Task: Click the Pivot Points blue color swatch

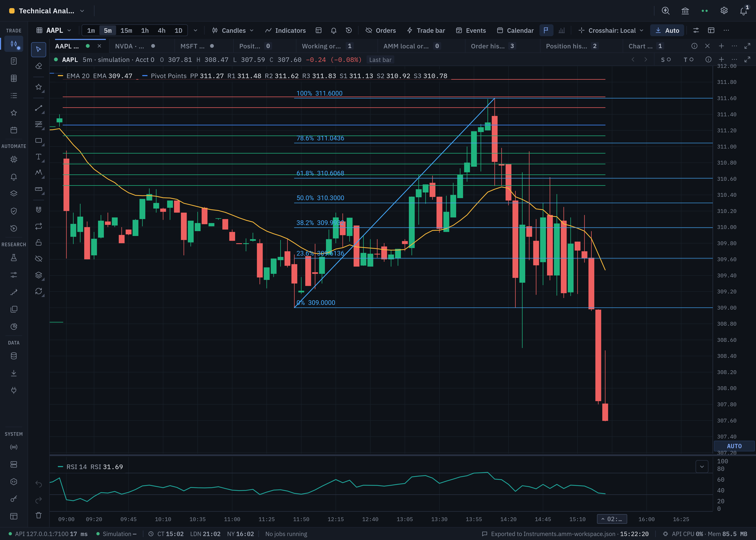Action: tap(145, 76)
